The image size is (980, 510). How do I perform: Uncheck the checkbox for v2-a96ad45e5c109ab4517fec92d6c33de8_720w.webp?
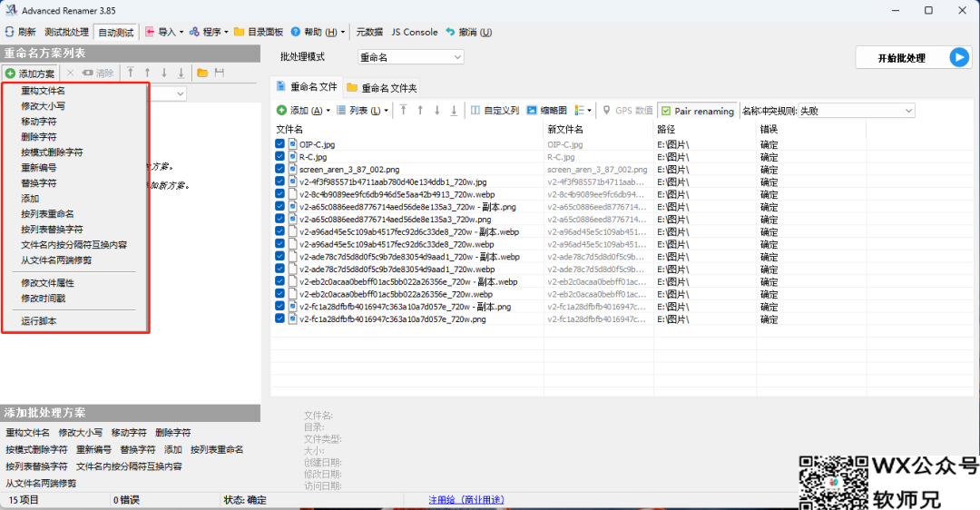[279, 244]
